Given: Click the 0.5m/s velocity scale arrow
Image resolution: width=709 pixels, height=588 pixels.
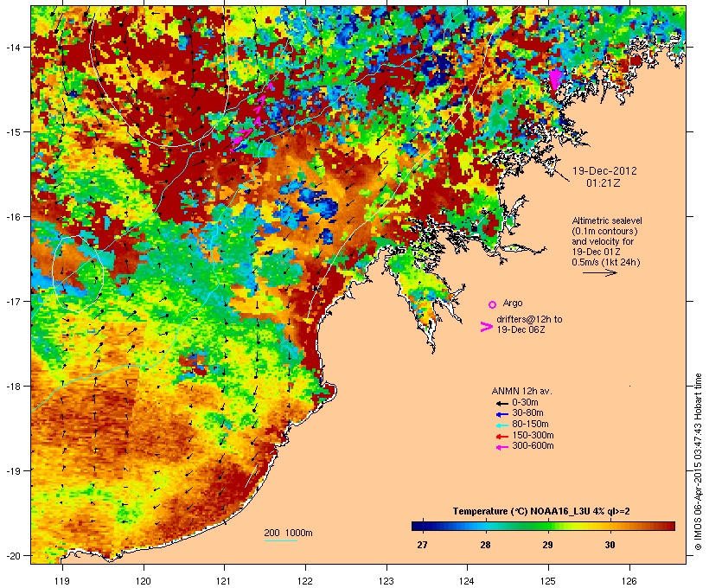Looking at the screenshot, I should (599, 272).
